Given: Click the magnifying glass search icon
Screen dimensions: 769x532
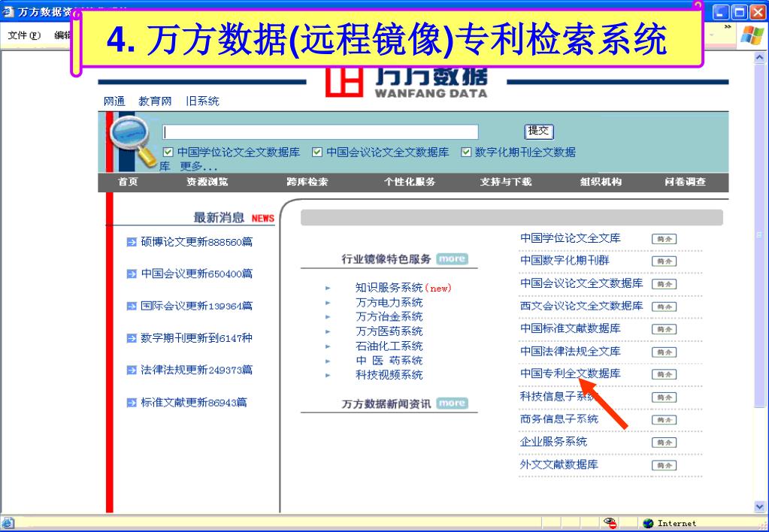Looking at the screenshot, I should (132, 141).
